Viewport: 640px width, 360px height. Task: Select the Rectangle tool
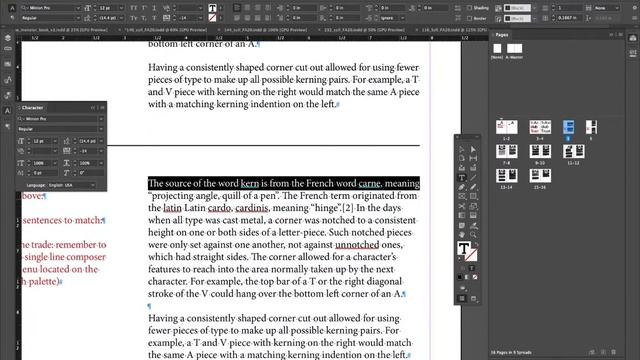(473, 196)
